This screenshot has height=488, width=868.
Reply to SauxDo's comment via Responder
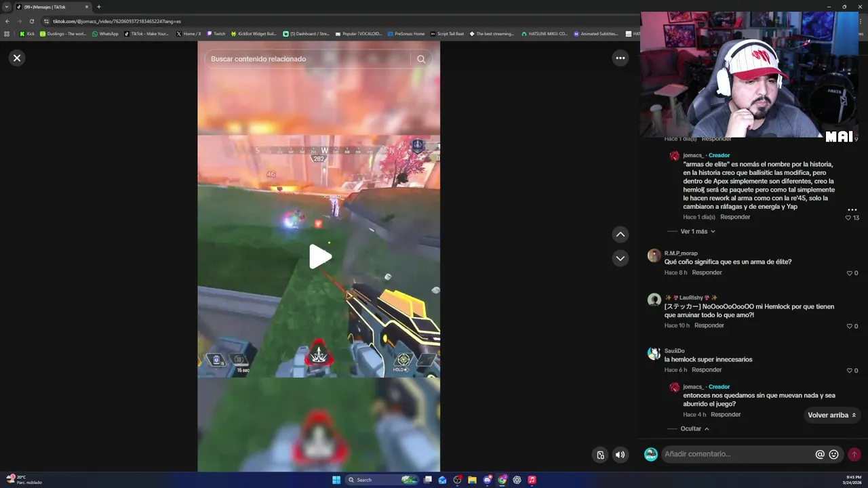click(707, 370)
